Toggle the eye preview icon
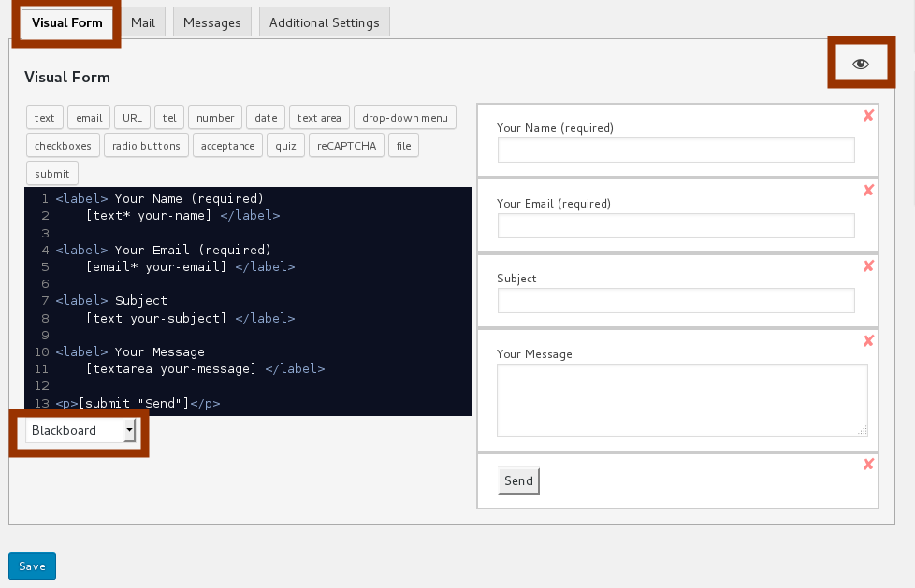The width and height of the screenshot is (915, 588). [861, 64]
